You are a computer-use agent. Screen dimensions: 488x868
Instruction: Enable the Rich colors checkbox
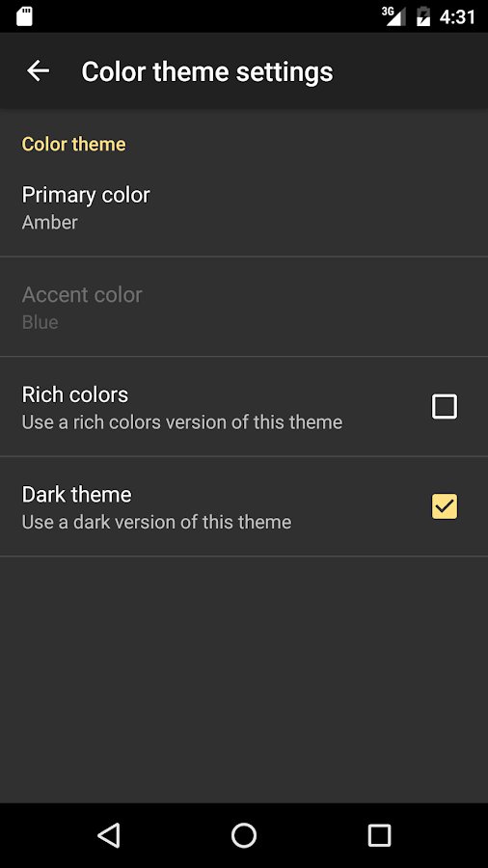click(445, 406)
